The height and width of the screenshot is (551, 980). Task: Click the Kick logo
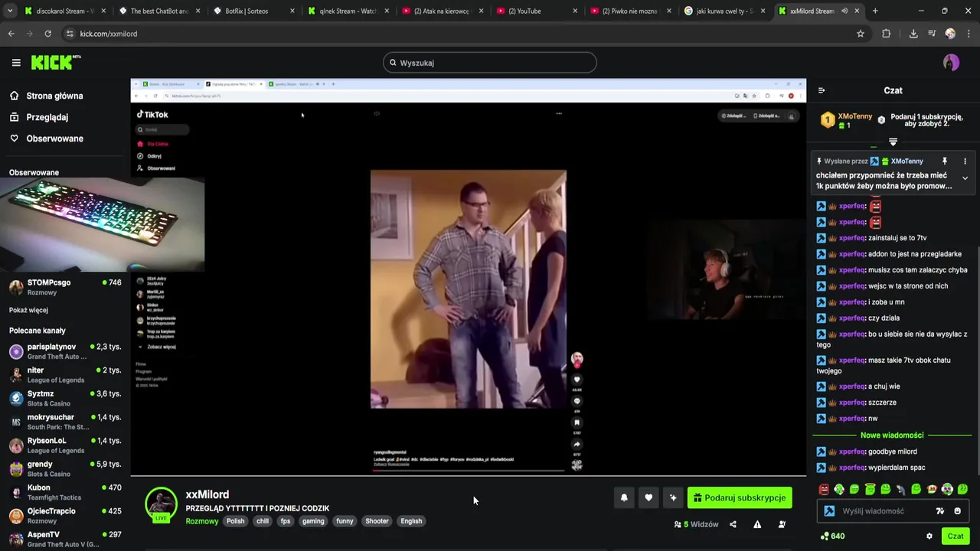coord(55,63)
